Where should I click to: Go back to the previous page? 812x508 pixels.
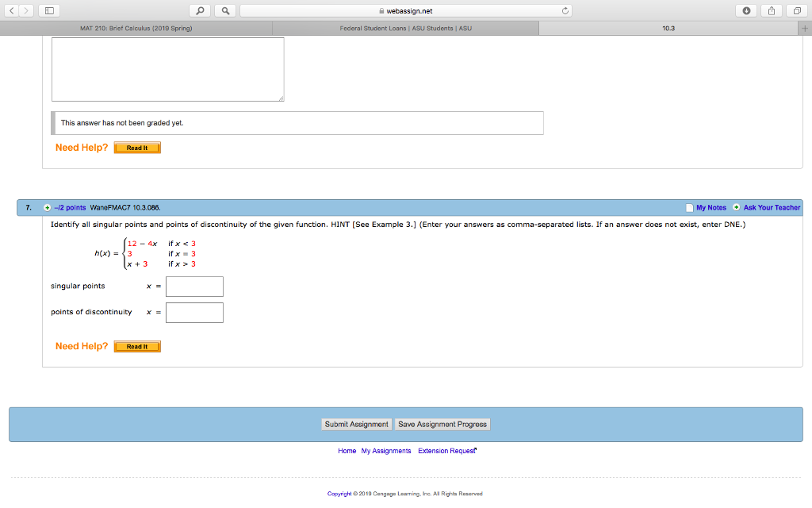point(11,10)
